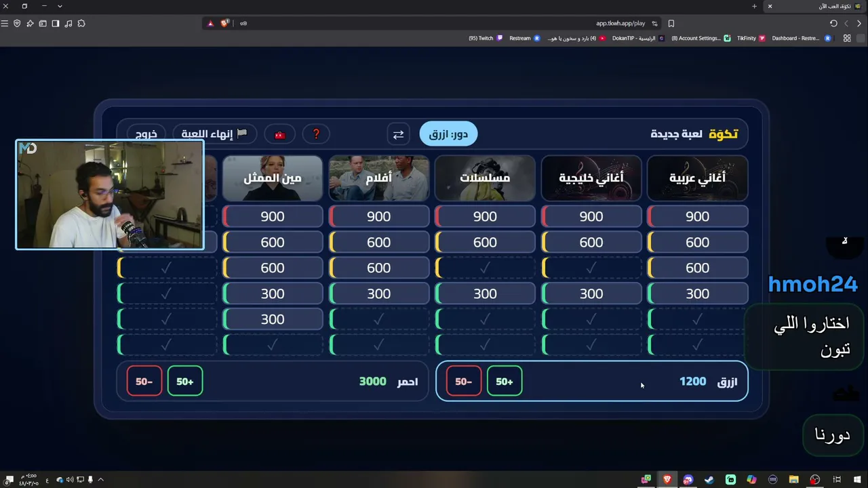Open site settings icon in address bar

click(654, 24)
